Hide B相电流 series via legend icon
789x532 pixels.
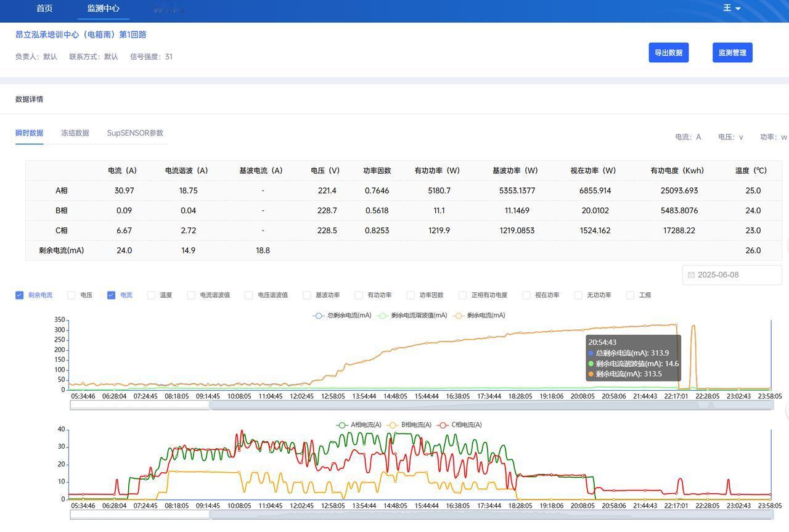click(x=393, y=425)
